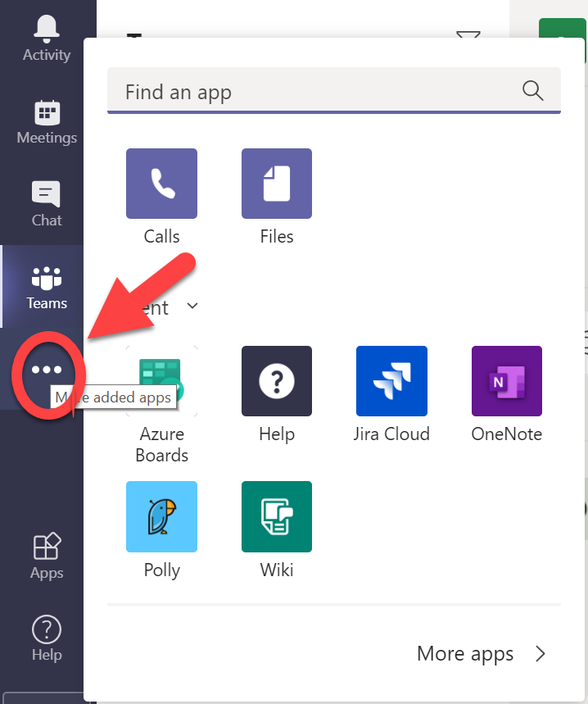The height and width of the screenshot is (704, 588).
Task: Click the Wiki label text
Action: pos(277,570)
